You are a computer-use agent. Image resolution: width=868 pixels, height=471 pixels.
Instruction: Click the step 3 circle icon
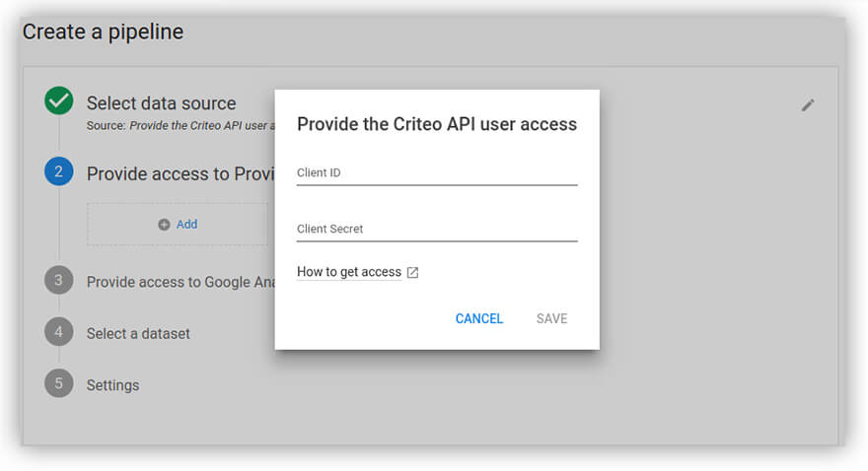pyautogui.click(x=59, y=281)
